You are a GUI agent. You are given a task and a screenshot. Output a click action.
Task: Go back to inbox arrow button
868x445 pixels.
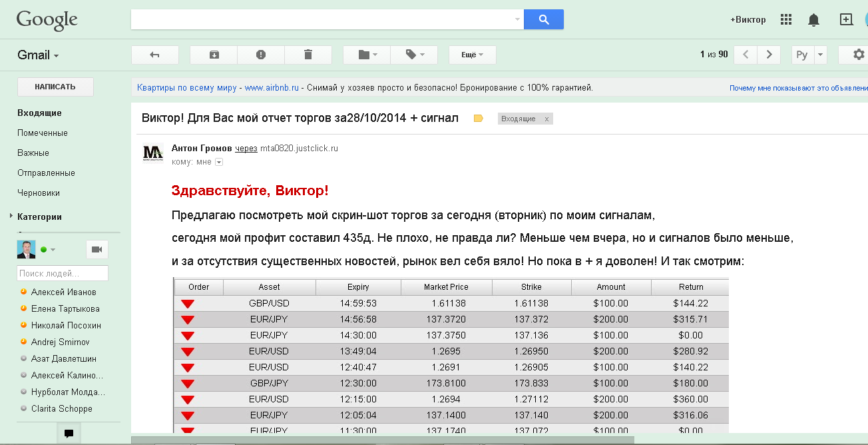click(155, 55)
